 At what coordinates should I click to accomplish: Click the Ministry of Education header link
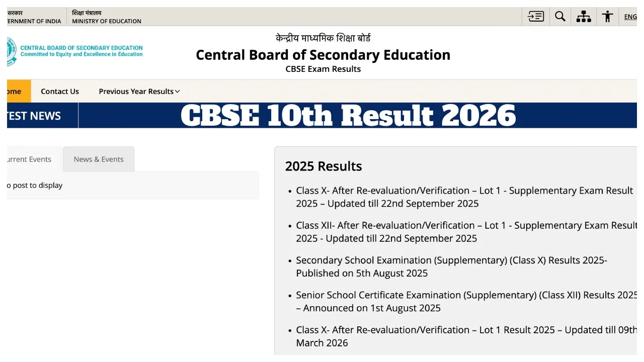(x=107, y=17)
